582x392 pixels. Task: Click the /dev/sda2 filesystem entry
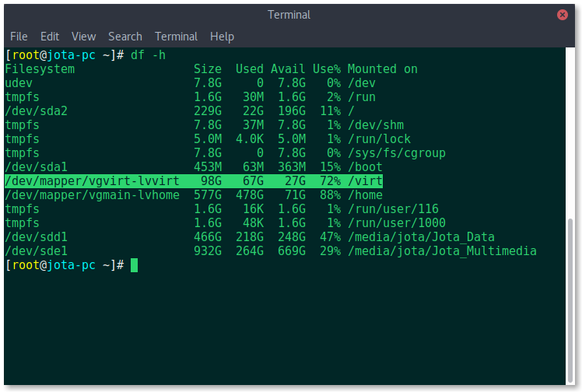point(36,111)
